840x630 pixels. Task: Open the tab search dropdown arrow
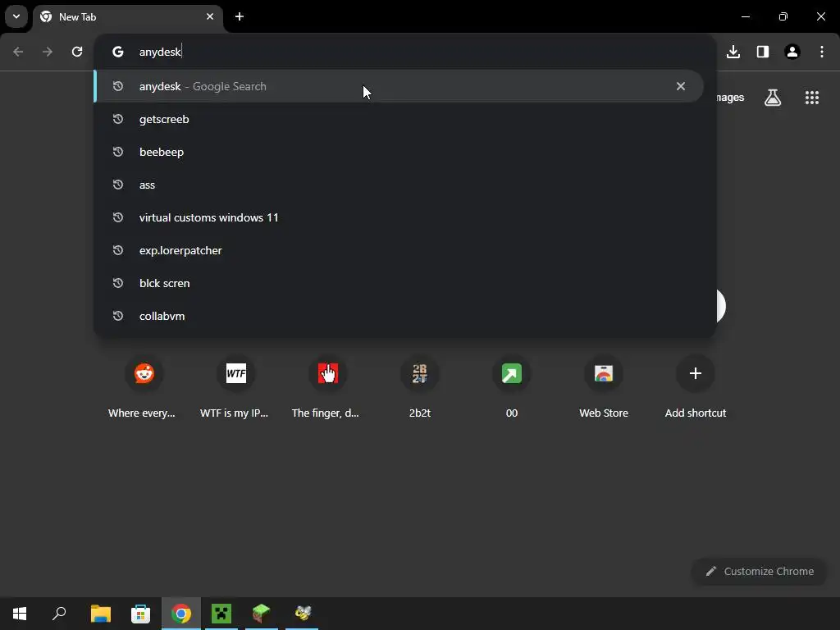(16, 16)
